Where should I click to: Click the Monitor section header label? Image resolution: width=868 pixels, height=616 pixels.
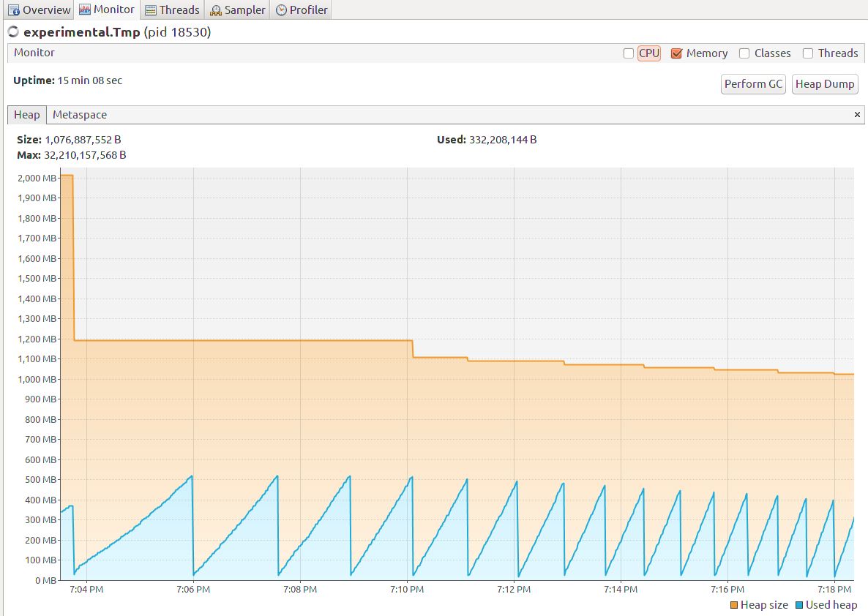pos(34,53)
